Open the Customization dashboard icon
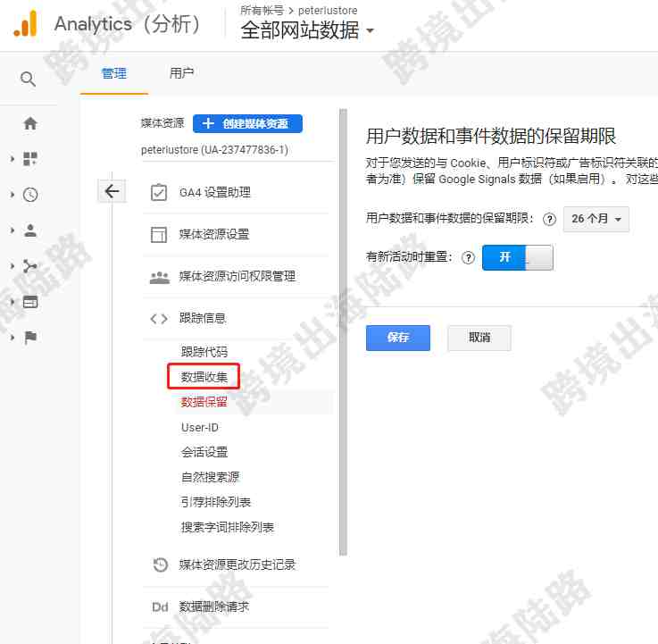The height and width of the screenshot is (644, 658). point(30,159)
